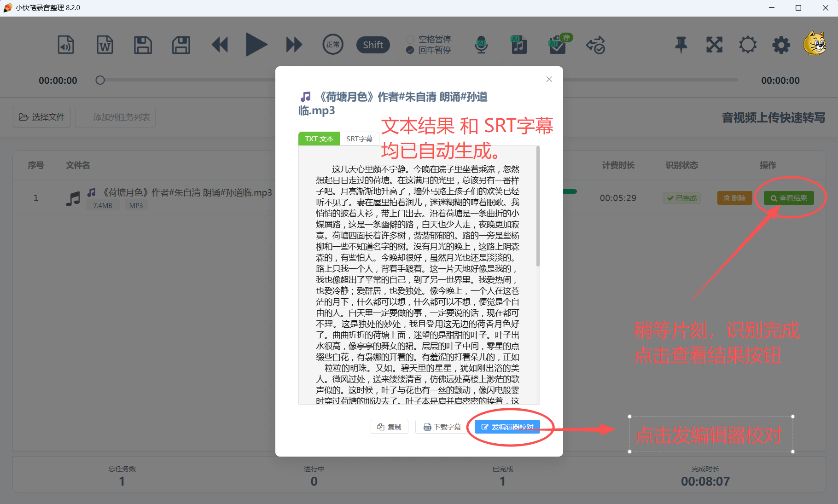Viewport: 838px width, 504px height.
Task: Click the pin window on top icon
Action: coord(681,45)
